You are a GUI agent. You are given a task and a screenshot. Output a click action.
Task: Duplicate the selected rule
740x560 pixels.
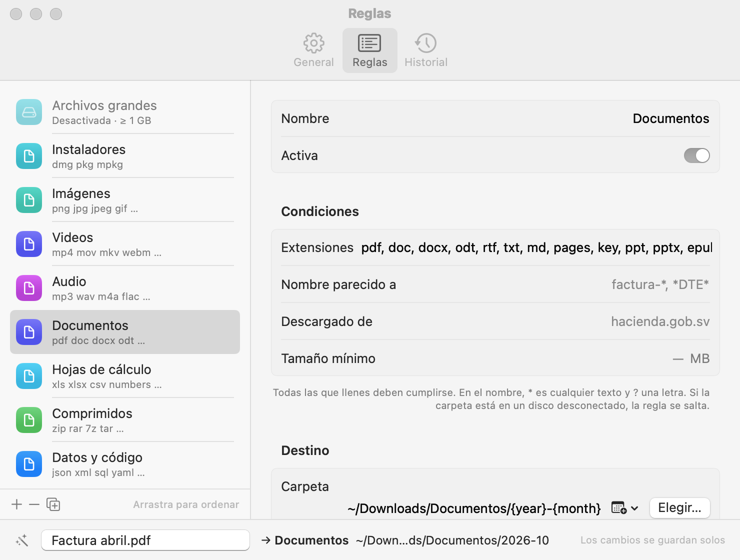(x=53, y=504)
